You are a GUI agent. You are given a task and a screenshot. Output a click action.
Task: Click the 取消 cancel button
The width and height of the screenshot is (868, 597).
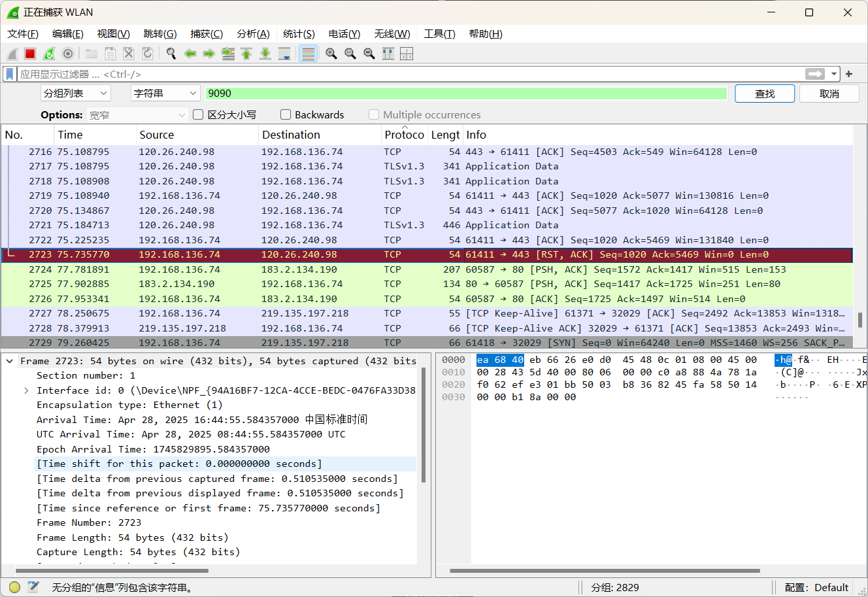pyautogui.click(x=829, y=94)
